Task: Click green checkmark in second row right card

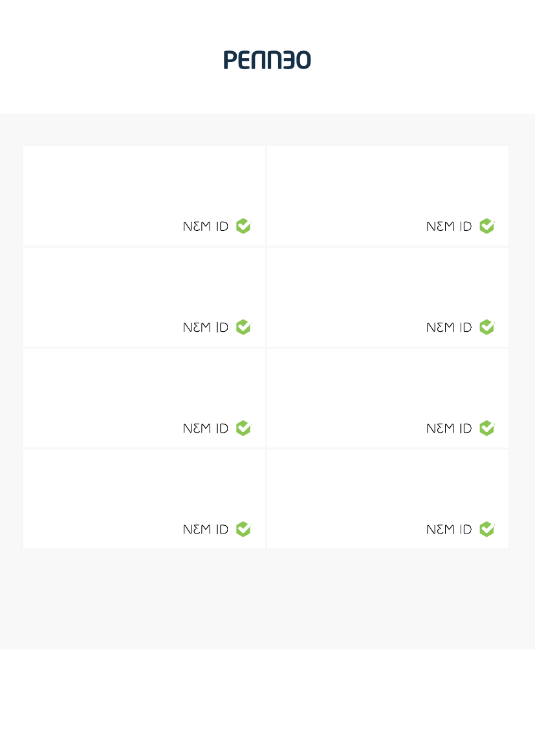Action: (487, 327)
